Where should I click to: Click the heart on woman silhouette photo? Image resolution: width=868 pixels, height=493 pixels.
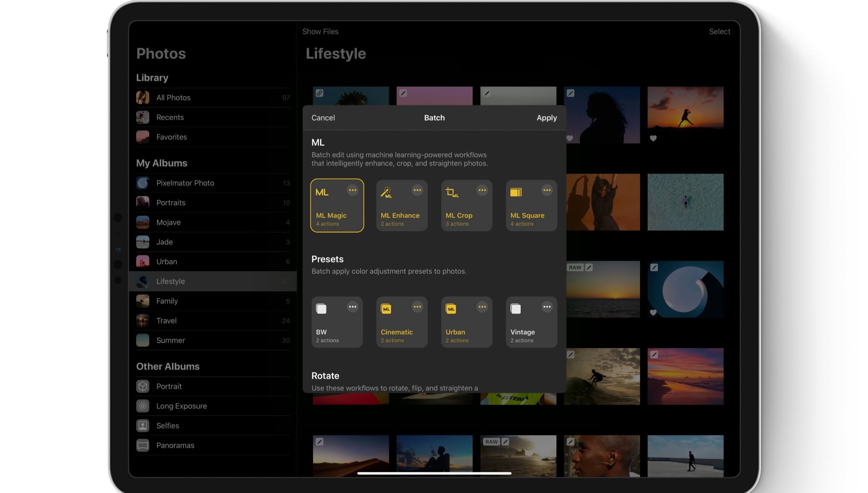[x=570, y=138]
